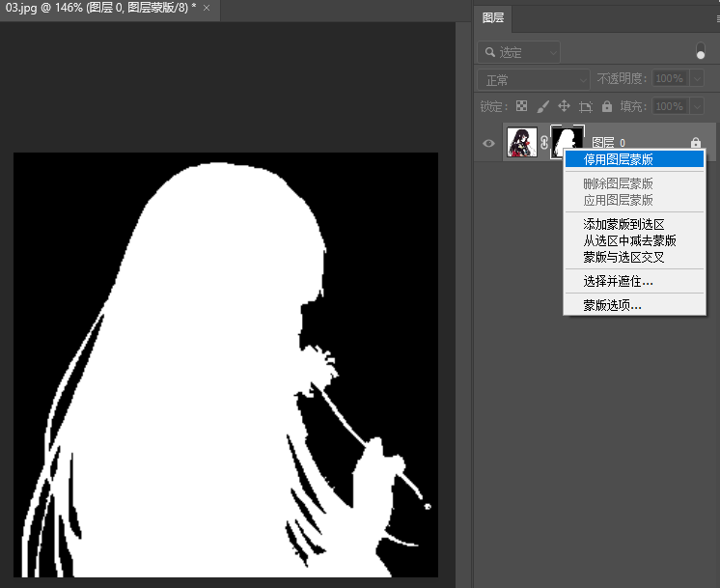Click the 不透明度 100% value field
This screenshot has width=720, height=588.
[x=670, y=78]
